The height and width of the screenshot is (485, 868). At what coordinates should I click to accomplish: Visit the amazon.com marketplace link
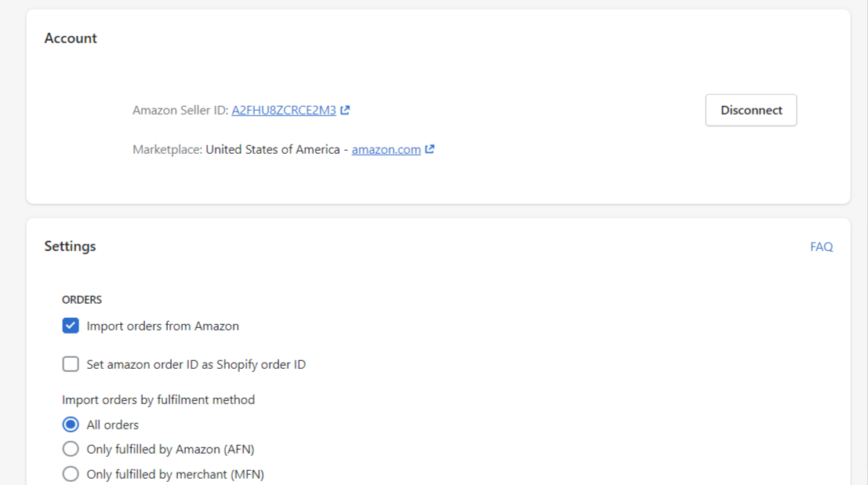(386, 150)
